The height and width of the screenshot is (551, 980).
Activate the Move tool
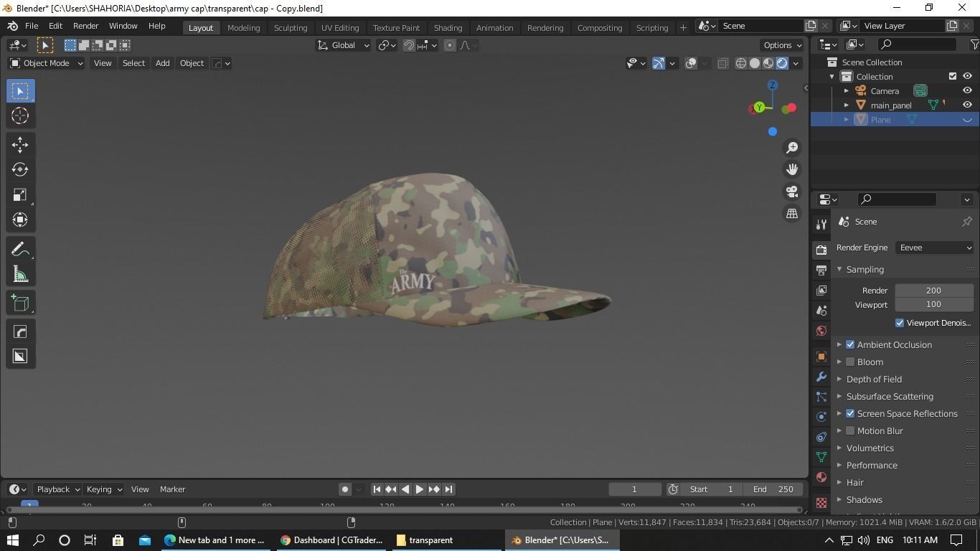(x=20, y=145)
